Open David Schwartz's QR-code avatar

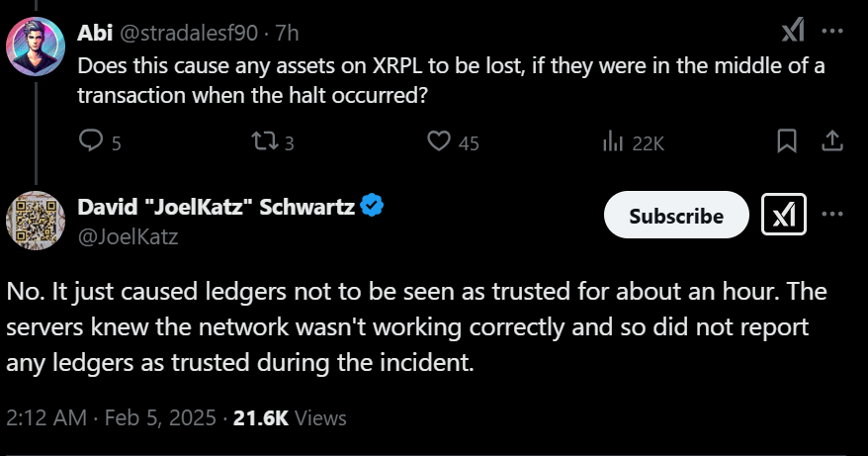click(37, 220)
